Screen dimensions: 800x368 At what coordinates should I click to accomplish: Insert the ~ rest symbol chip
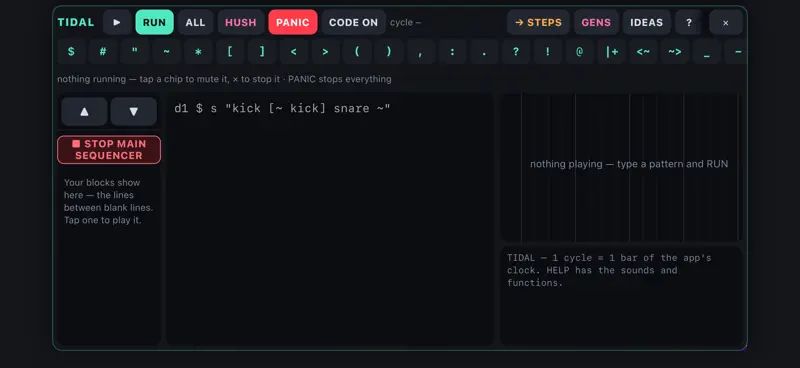click(x=166, y=52)
